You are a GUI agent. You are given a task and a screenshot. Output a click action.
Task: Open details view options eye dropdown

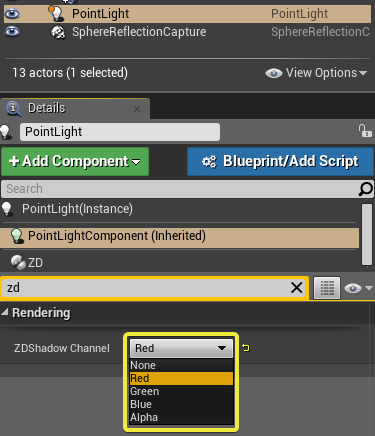coord(358,288)
